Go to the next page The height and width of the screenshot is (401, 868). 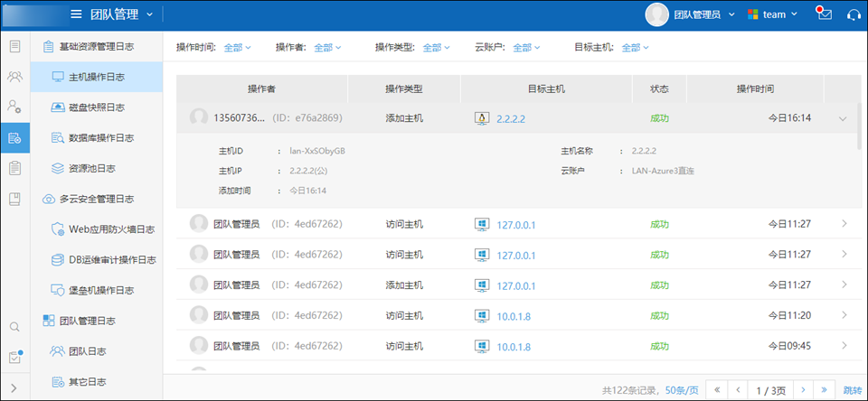pos(803,389)
